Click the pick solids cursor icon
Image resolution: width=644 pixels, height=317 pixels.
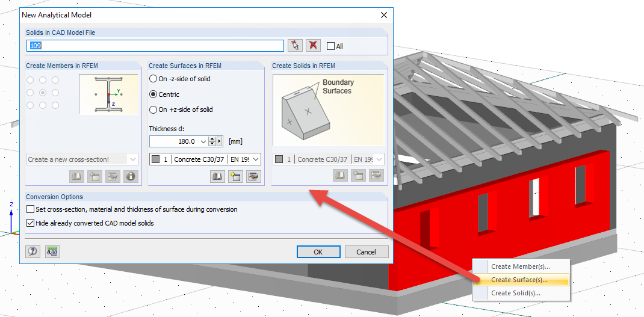click(x=295, y=46)
